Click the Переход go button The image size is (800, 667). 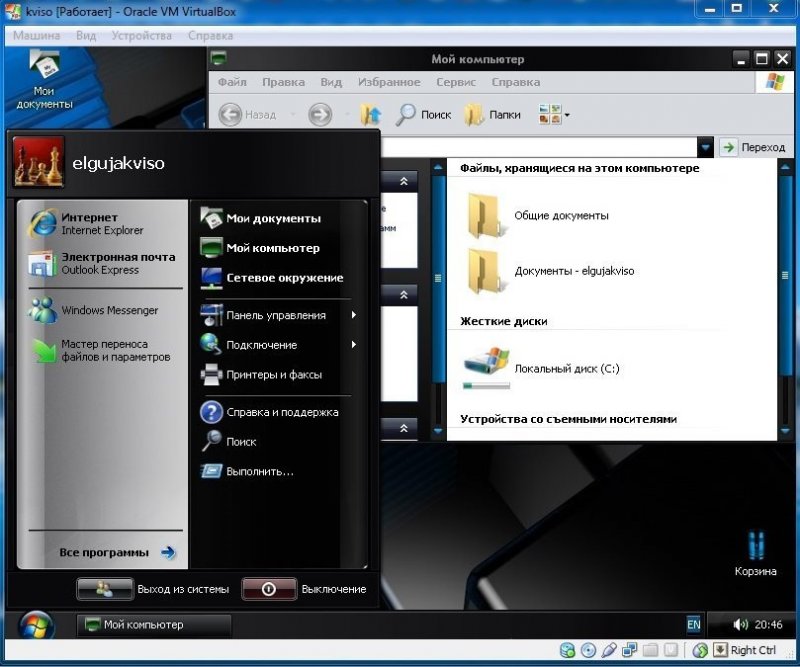click(x=753, y=147)
